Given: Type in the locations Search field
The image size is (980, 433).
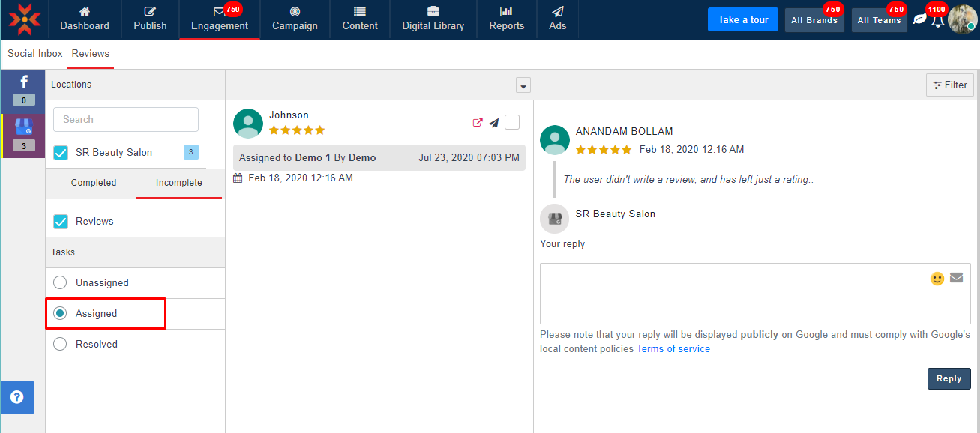Looking at the screenshot, I should [x=126, y=120].
